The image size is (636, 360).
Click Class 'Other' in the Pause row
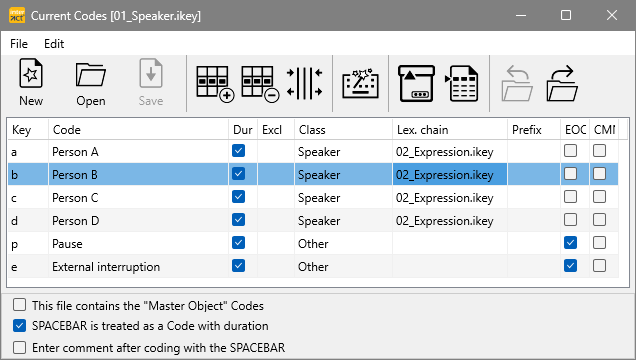(343, 244)
